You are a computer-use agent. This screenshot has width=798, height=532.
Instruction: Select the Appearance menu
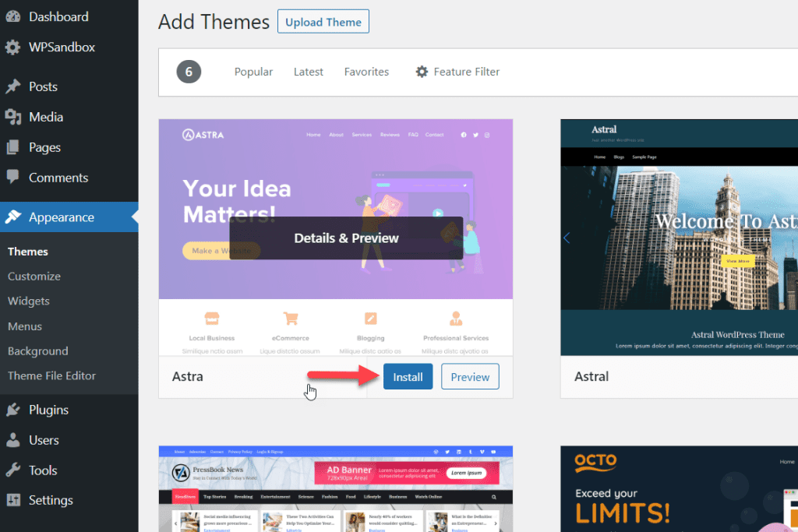(x=69, y=217)
